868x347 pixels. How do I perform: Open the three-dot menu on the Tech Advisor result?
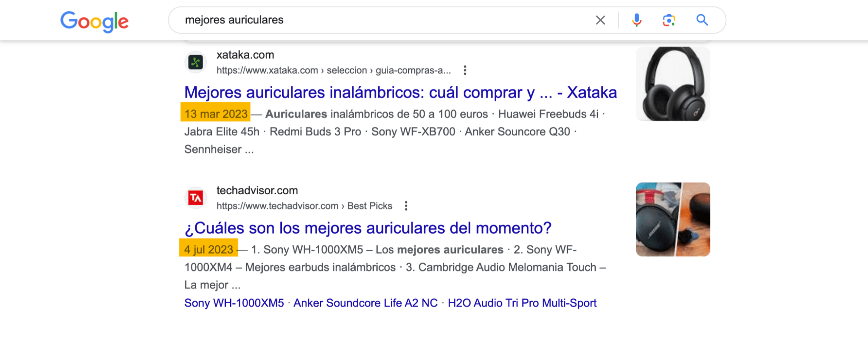pos(406,206)
